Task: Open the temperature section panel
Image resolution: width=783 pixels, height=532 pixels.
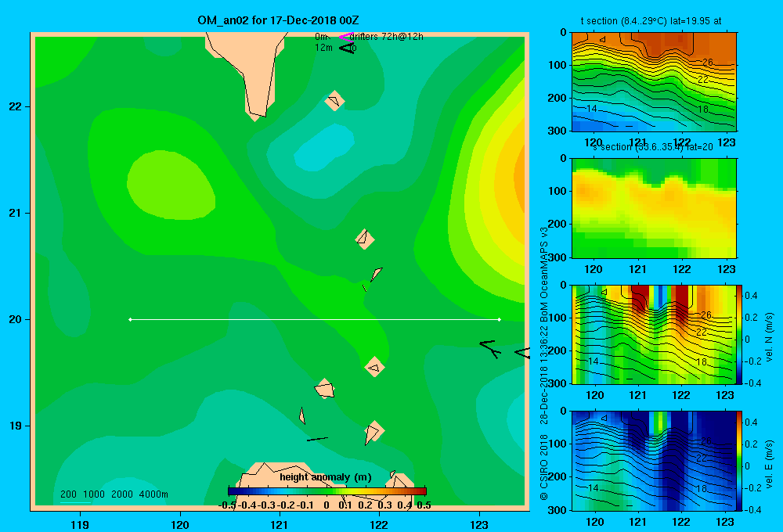Action: coord(654,82)
